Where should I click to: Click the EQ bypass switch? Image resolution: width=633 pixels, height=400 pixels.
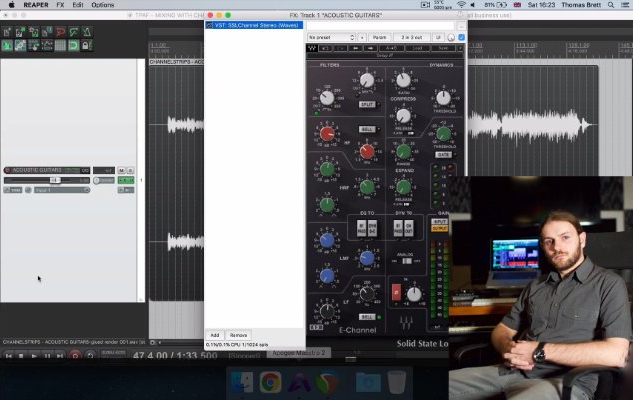pos(361,228)
